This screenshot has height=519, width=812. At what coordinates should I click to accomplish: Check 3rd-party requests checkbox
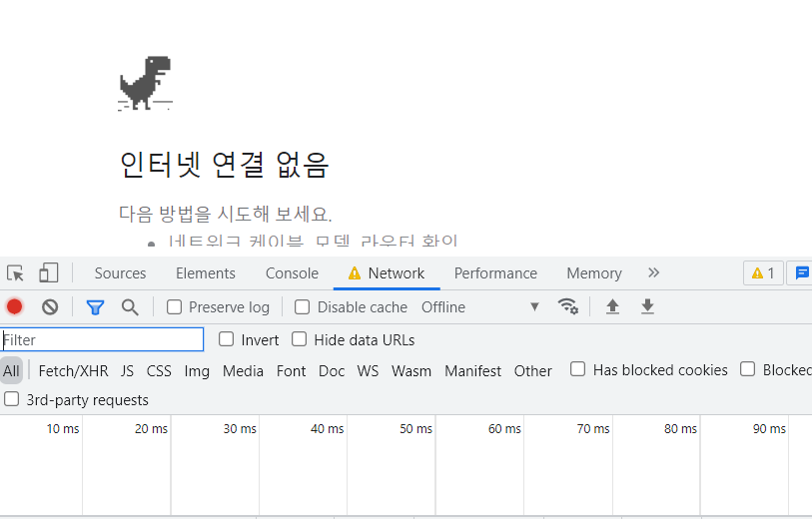tap(11, 399)
